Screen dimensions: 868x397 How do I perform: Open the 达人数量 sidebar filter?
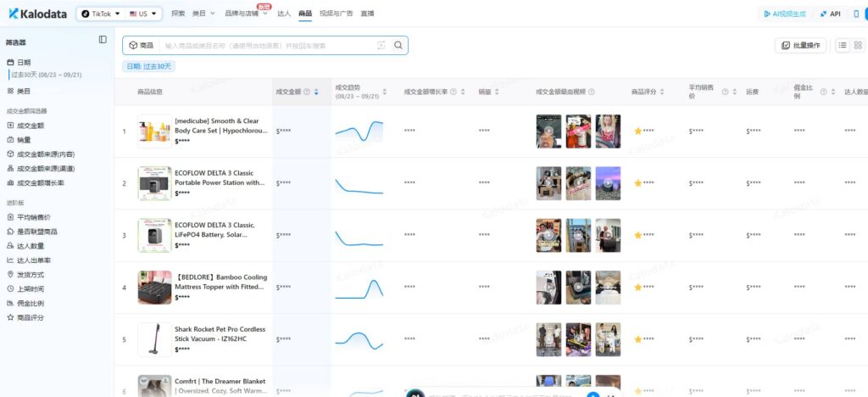click(25, 246)
